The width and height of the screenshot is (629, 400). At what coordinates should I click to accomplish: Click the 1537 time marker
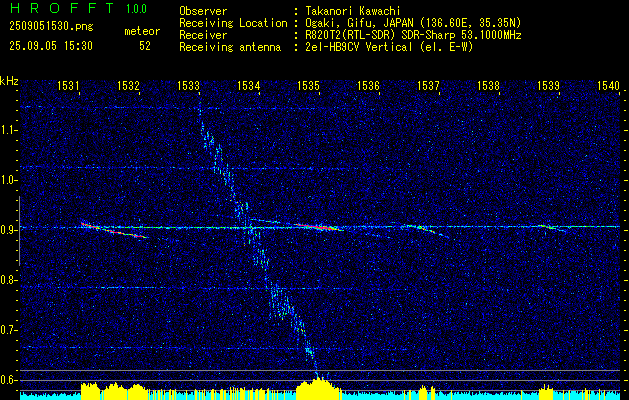428,85
